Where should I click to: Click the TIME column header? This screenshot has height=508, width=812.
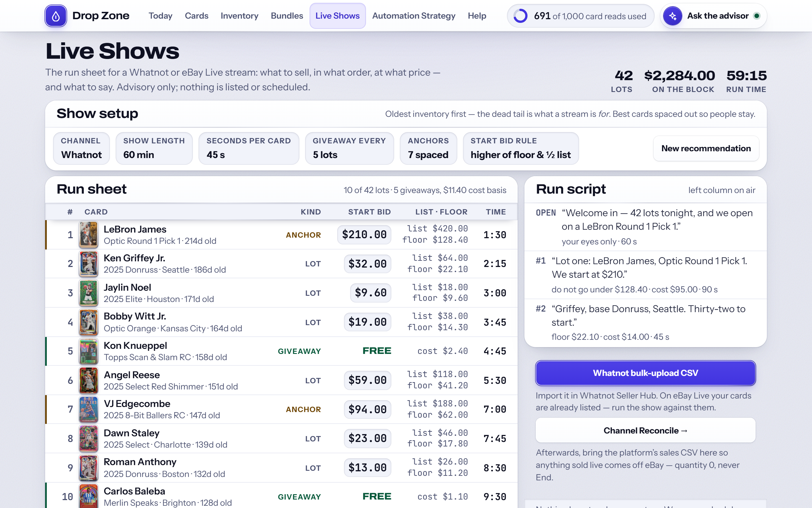tap(496, 212)
